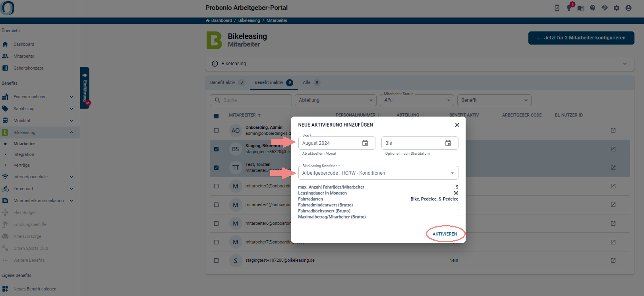The width and height of the screenshot is (644, 296).
Task: Open the user account profile icon
Action: [629, 8]
